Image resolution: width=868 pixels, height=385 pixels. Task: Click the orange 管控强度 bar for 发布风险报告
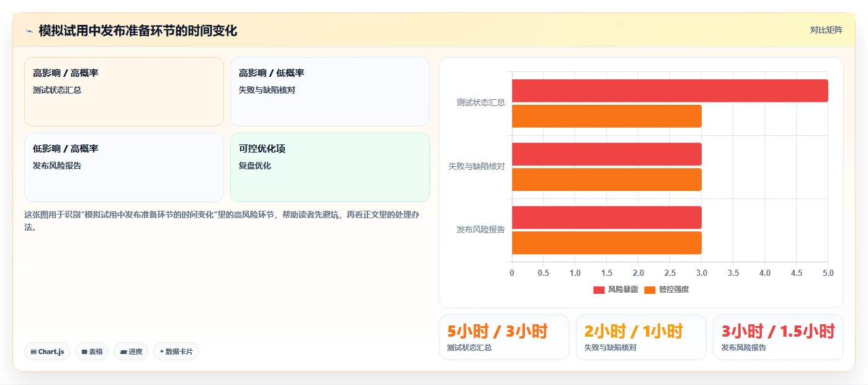point(607,242)
